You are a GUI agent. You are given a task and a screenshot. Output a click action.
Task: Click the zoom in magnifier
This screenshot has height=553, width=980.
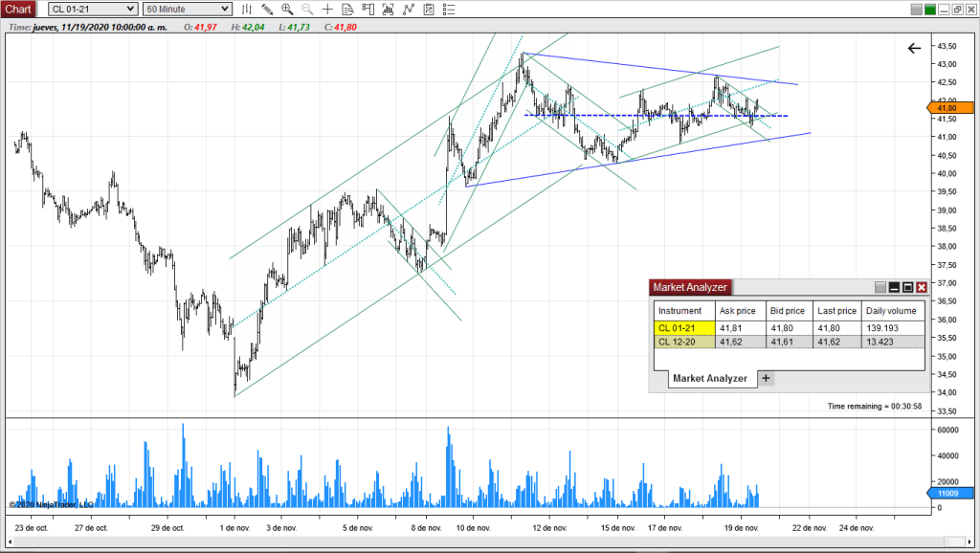pyautogui.click(x=287, y=9)
